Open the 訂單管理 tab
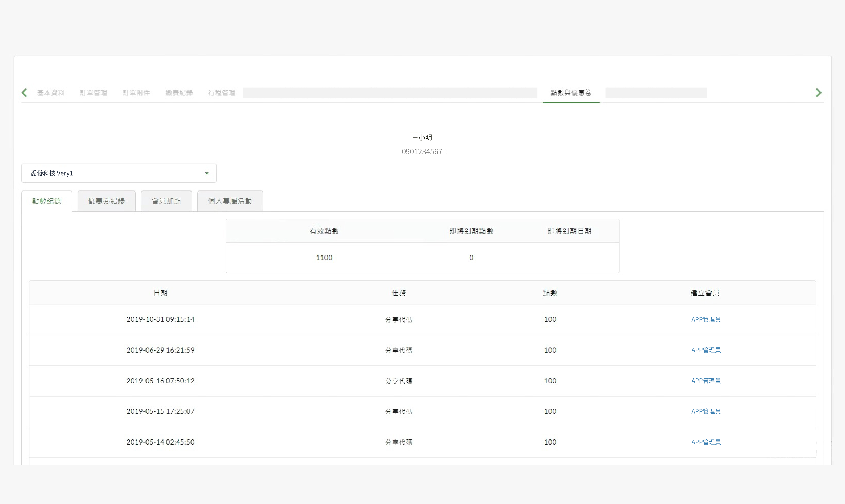This screenshot has width=845, height=504. [93, 93]
